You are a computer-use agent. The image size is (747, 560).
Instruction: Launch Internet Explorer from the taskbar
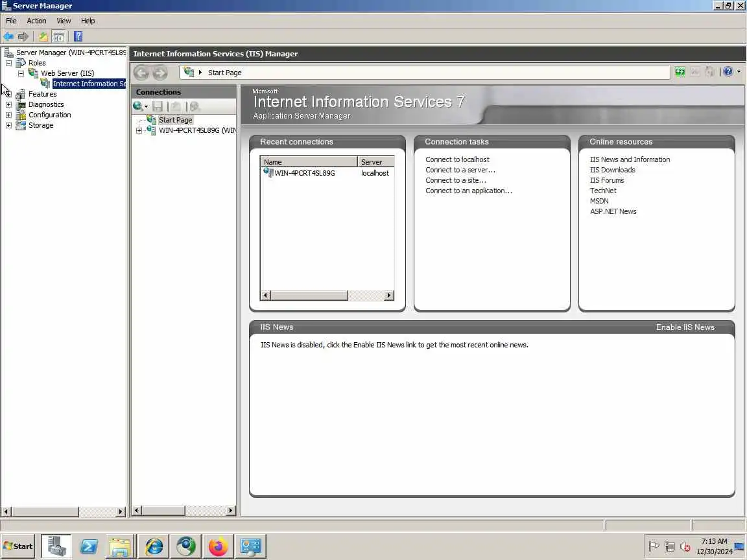(154, 546)
